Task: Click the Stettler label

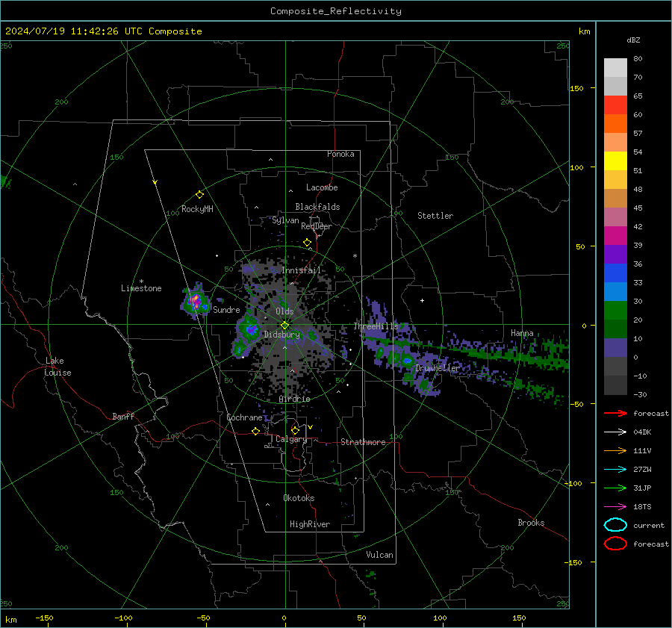Action: 435,216
